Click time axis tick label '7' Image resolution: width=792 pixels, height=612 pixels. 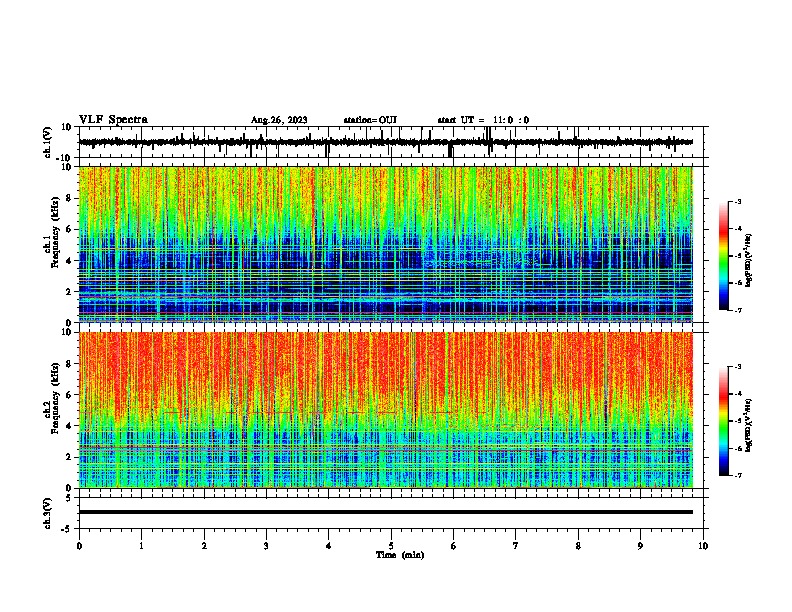pos(516,546)
